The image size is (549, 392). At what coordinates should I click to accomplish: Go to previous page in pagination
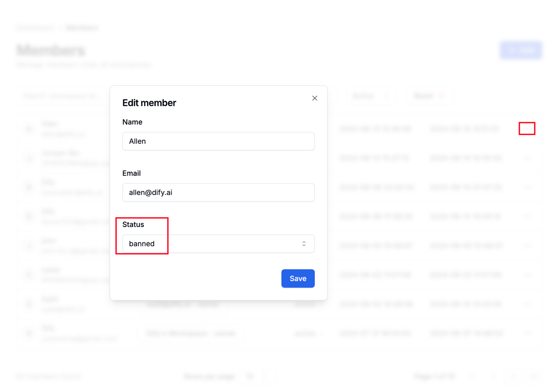pyautogui.click(x=493, y=376)
